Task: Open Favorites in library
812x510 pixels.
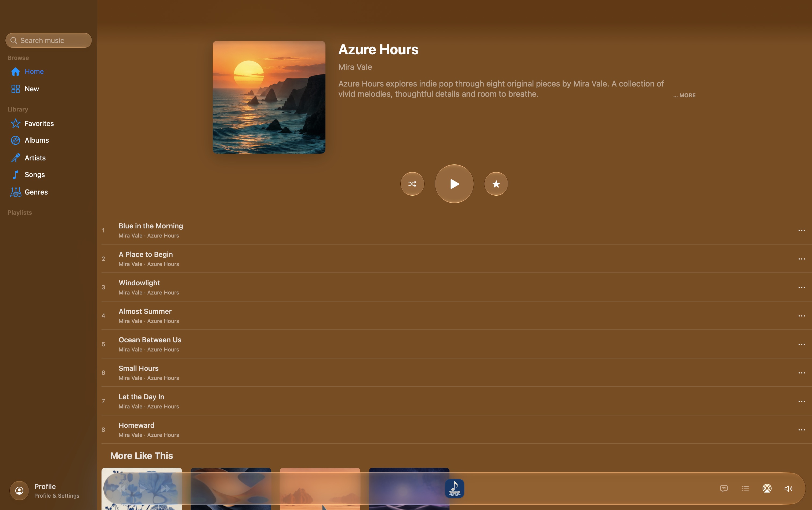Action: pos(49,123)
